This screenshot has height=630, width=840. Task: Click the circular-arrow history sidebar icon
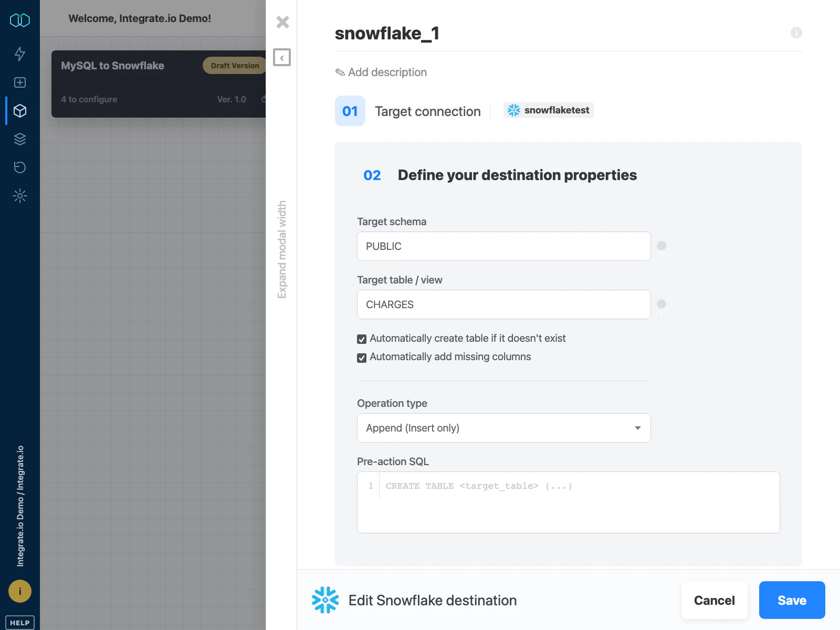pyautogui.click(x=20, y=167)
